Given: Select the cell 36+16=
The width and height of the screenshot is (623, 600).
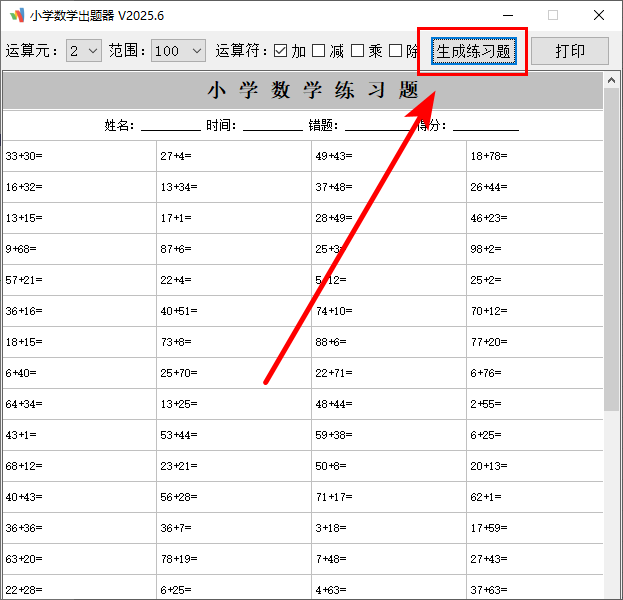Looking at the screenshot, I should 79,311.
